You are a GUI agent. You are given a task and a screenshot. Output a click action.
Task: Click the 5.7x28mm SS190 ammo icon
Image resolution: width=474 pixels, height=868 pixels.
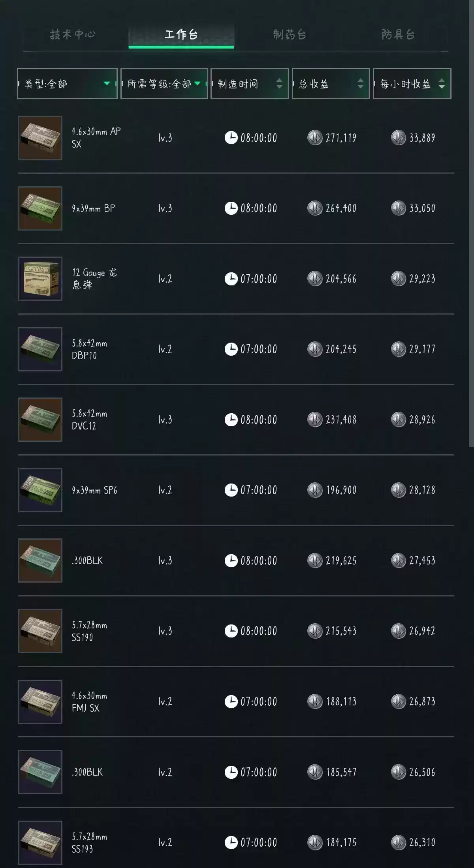(40, 631)
